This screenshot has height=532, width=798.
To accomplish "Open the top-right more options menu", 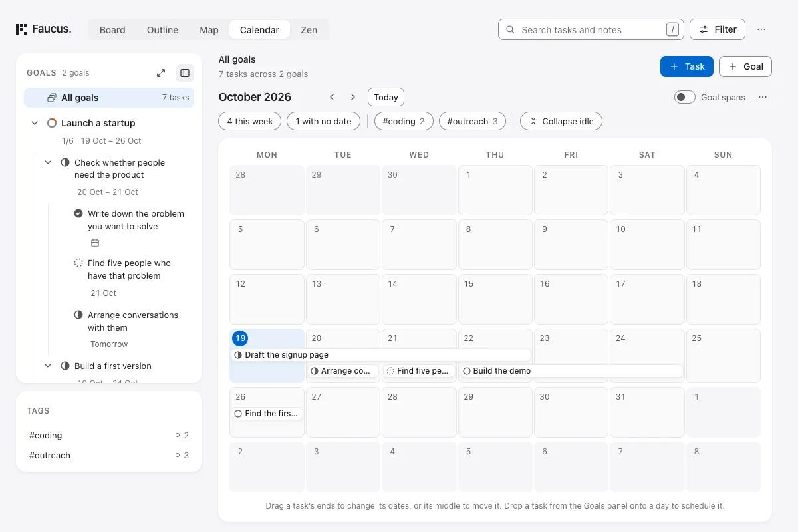I will 761,29.
